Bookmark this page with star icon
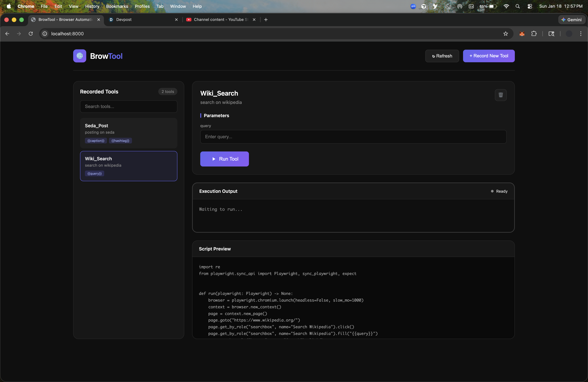Screen dimensions: 588x382 (x=506, y=34)
